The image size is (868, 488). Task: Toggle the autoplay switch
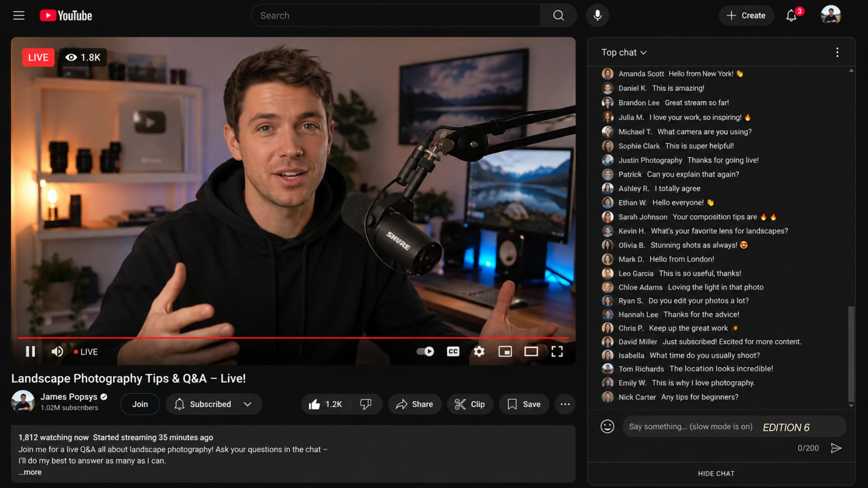coord(425,352)
